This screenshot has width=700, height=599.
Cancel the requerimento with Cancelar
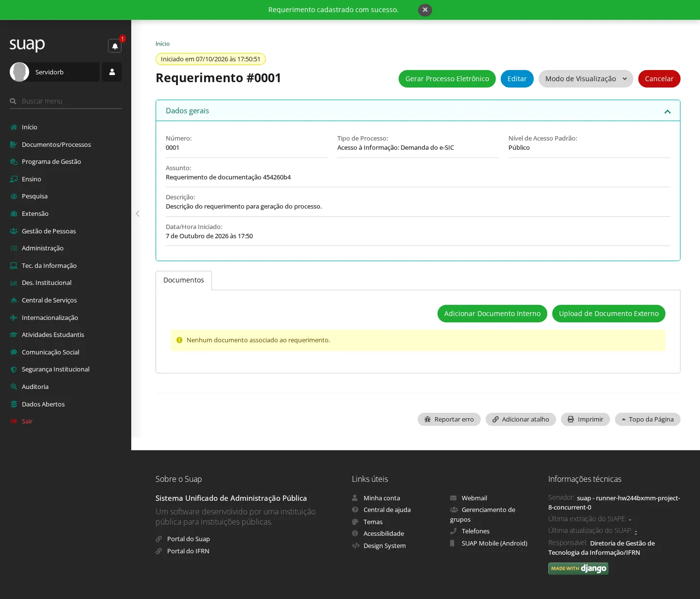click(x=659, y=79)
